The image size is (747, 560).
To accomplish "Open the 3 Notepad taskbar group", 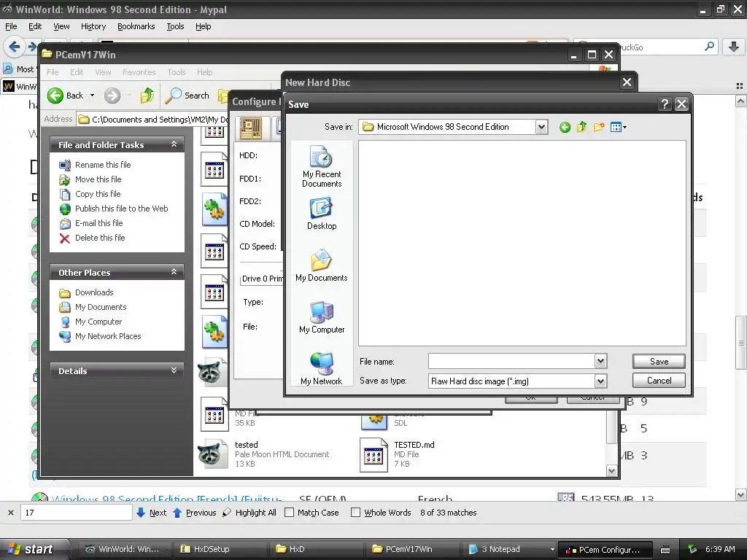I will 508,549.
